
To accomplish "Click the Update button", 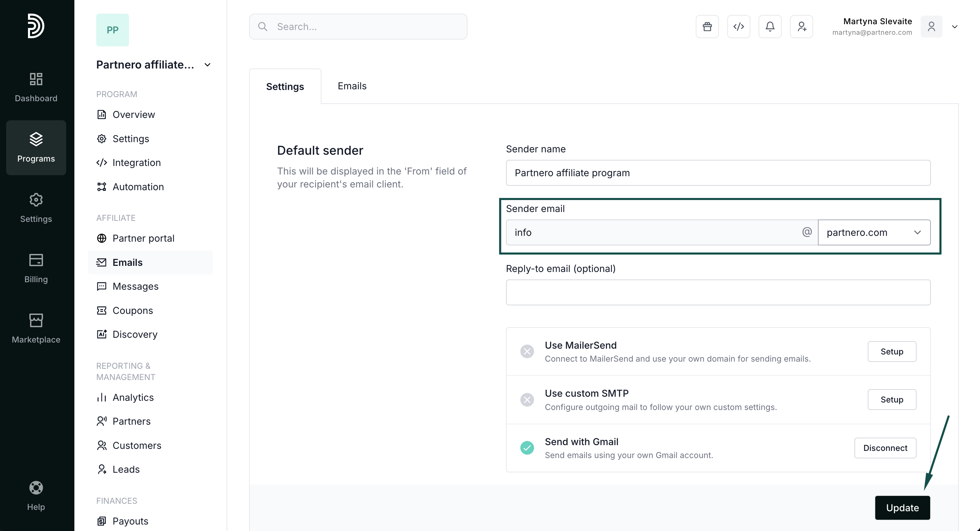I will [x=902, y=508].
